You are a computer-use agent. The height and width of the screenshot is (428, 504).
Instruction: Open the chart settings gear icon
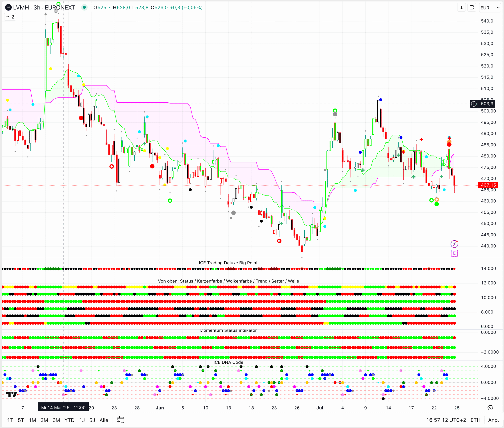(x=490, y=408)
